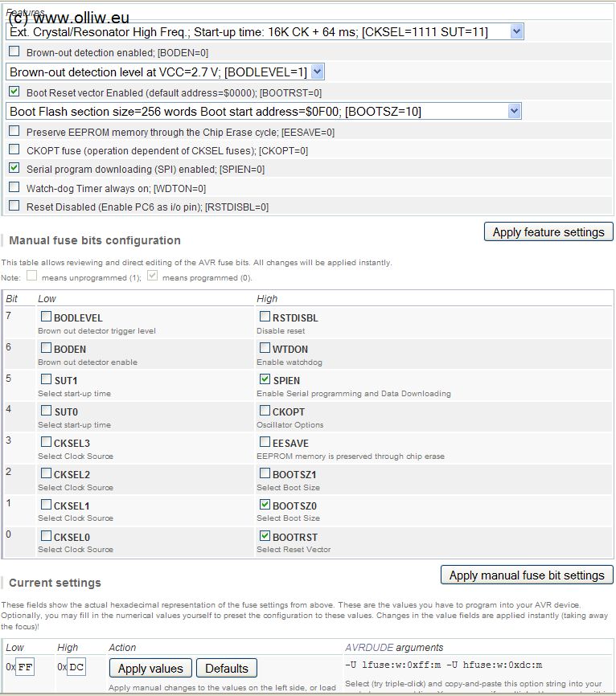Enable Brown-out detection checkbox
Screen dimensions: 616x696
(14, 51)
